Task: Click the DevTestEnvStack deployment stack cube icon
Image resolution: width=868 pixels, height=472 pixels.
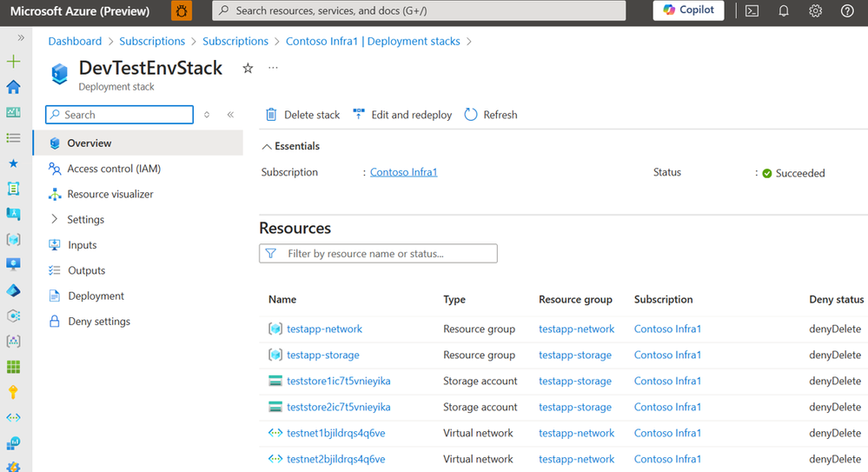Action: [x=59, y=73]
